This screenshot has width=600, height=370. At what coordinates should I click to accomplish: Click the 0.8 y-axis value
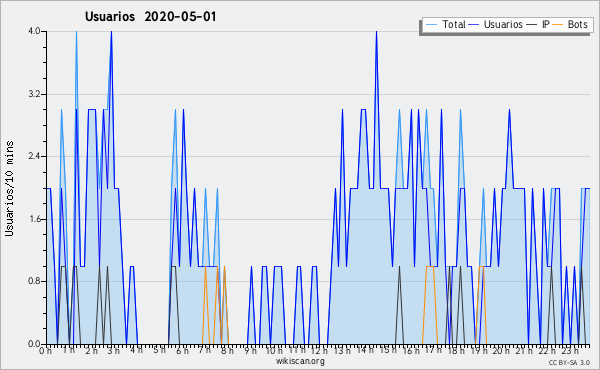coord(34,281)
